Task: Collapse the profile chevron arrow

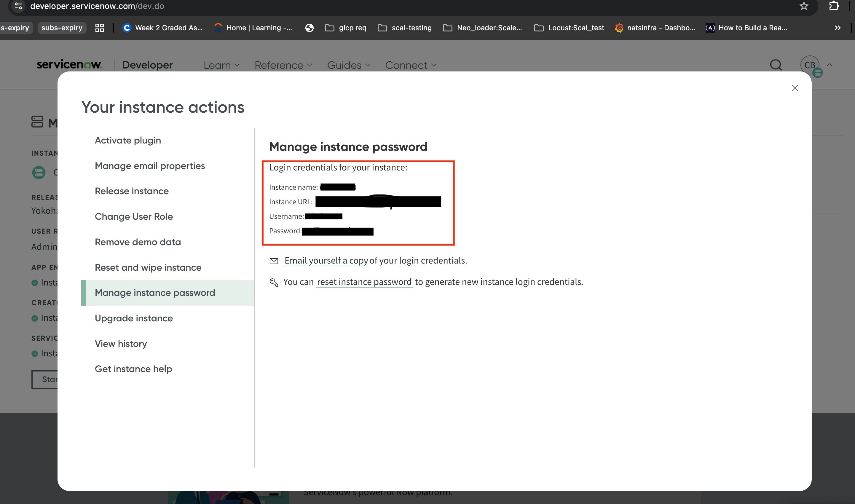Action: click(830, 65)
